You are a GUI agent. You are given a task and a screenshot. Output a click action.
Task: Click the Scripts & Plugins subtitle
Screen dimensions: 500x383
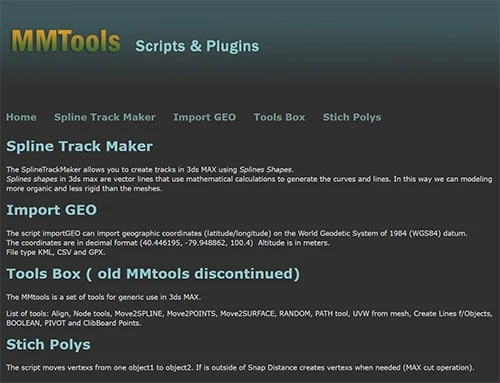tap(197, 46)
